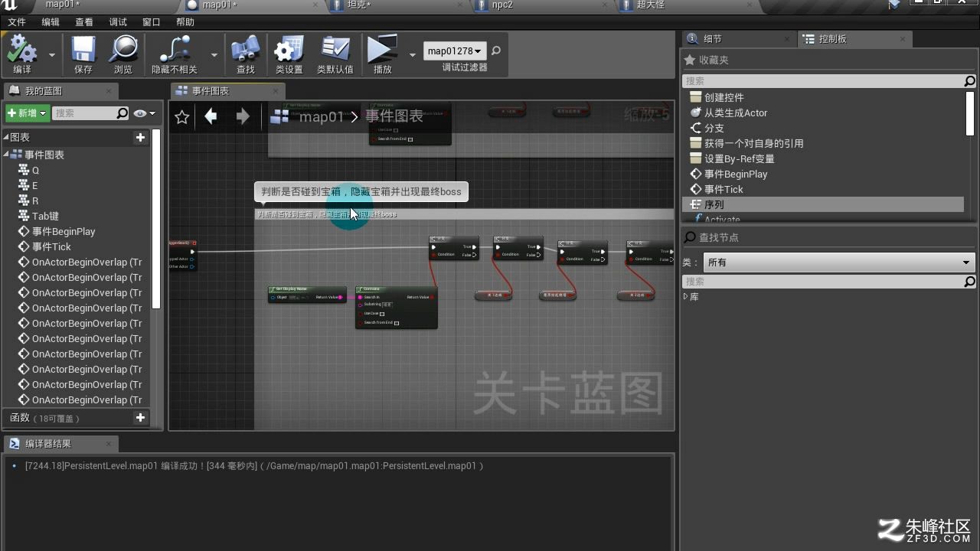Close the 控制板 palette tab
This screenshot has width=980, height=551.
(903, 39)
